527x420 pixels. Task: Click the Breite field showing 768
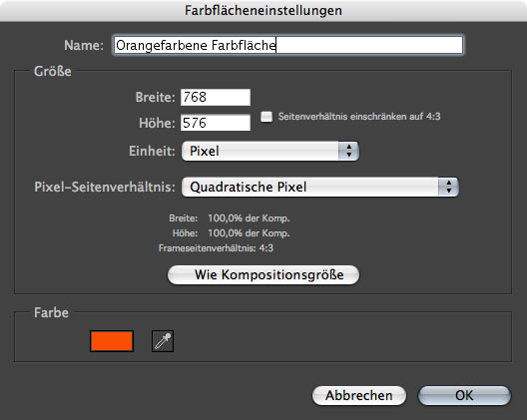click(216, 98)
